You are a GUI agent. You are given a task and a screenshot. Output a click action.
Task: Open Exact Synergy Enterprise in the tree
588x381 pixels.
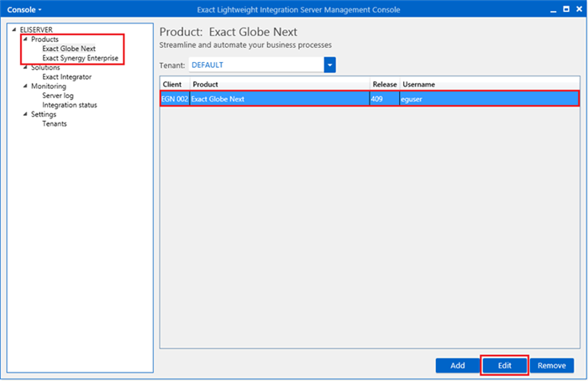click(81, 58)
